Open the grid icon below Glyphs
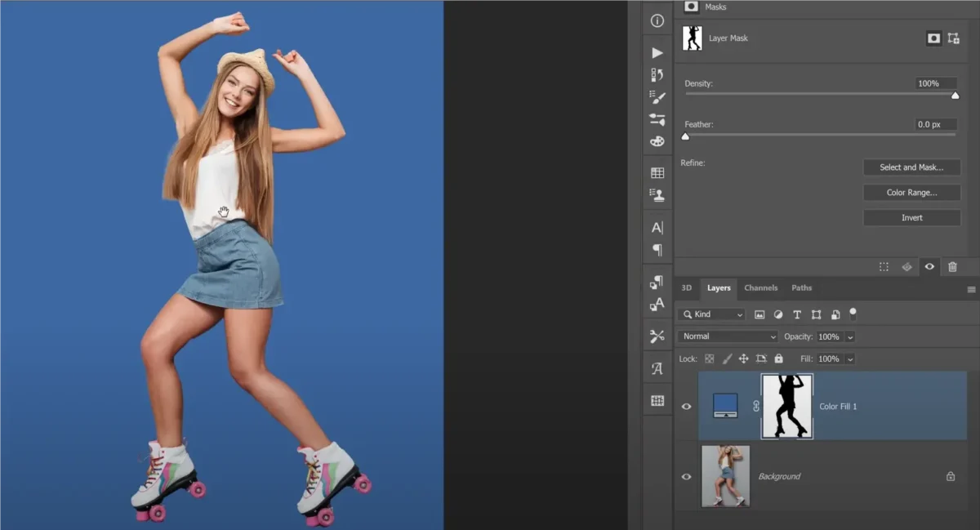 click(657, 400)
